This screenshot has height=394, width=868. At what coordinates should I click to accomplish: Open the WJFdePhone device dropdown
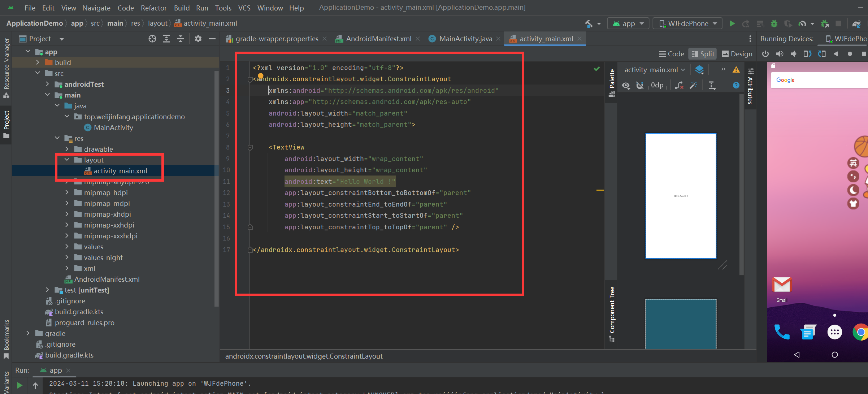click(x=688, y=23)
